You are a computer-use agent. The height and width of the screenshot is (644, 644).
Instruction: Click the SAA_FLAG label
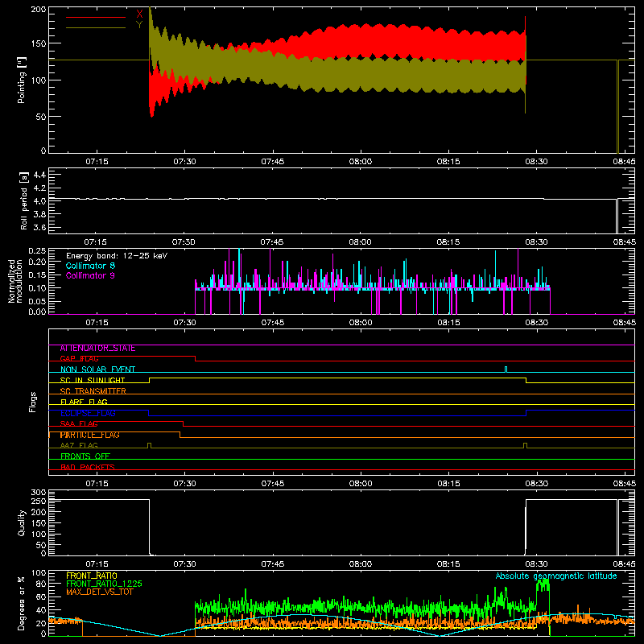(x=79, y=424)
